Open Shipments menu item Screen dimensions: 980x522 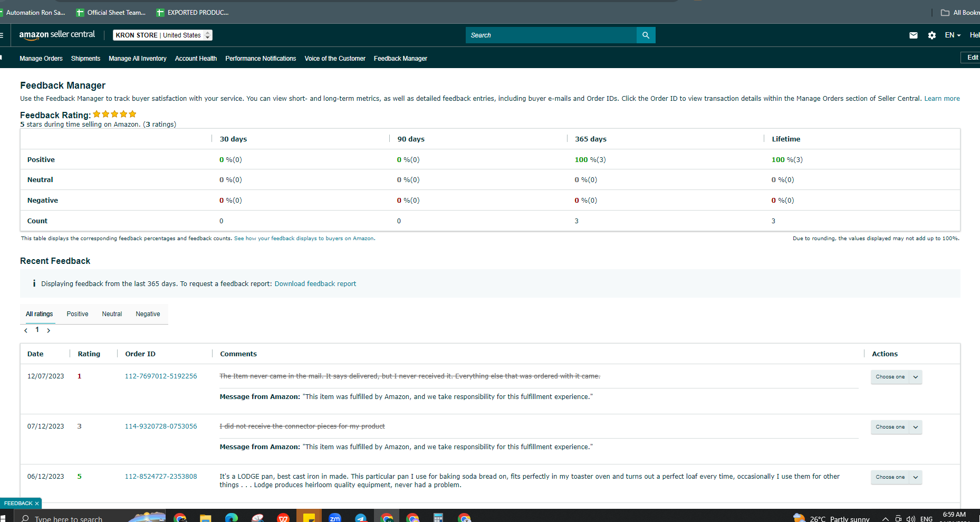[85, 59]
